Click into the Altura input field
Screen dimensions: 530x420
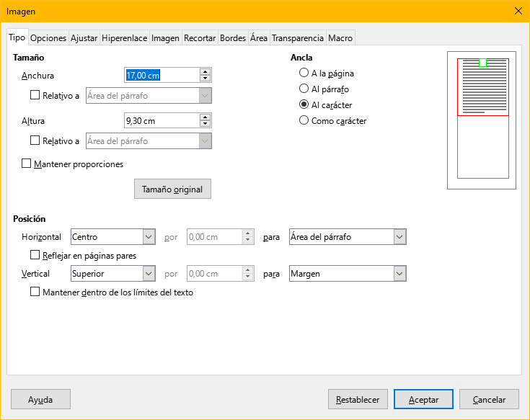coord(161,120)
